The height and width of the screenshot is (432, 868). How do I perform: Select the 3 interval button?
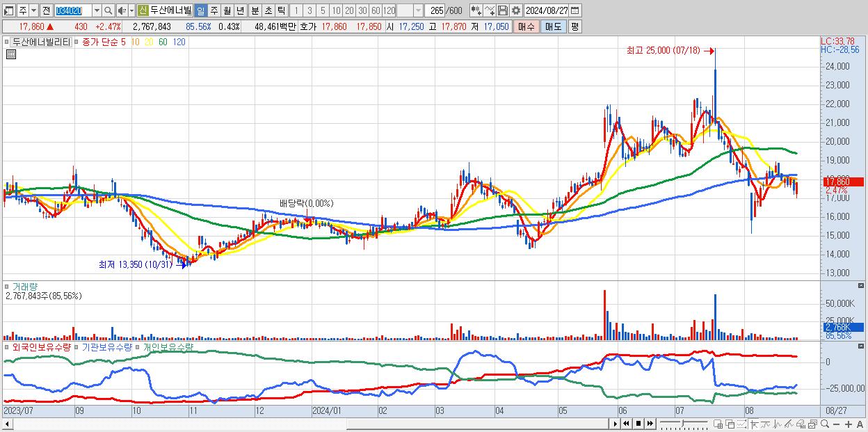coord(310,10)
